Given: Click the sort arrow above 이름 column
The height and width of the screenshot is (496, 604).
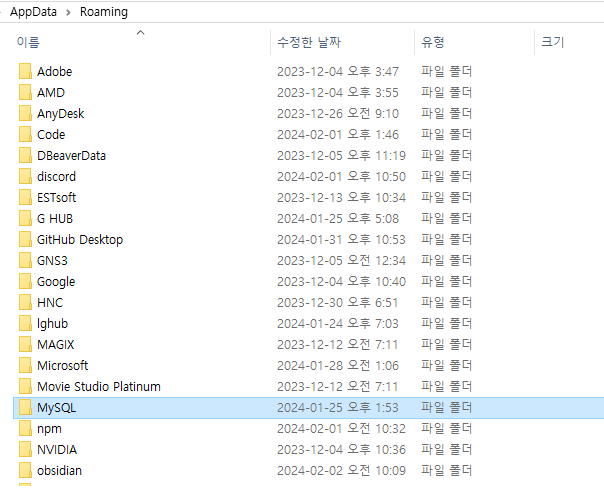Looking at the screenshot, I should tap(141, 33).
